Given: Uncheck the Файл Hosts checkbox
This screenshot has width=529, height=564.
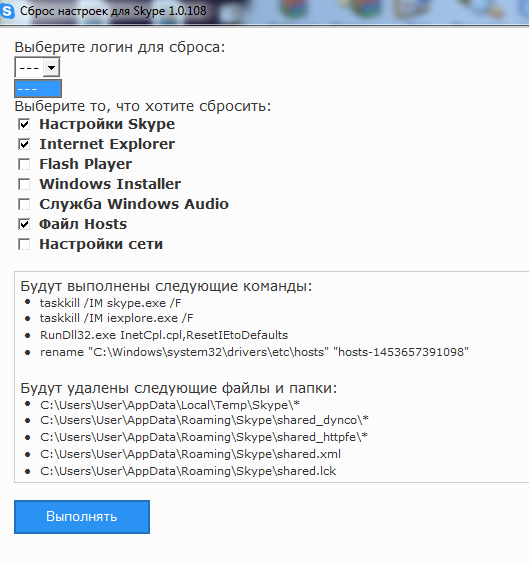Looking at the screenshot, I should point(24,224).
